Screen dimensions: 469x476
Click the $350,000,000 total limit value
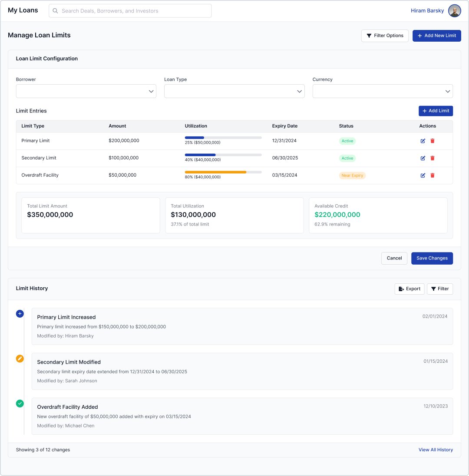tap(50, 215)
